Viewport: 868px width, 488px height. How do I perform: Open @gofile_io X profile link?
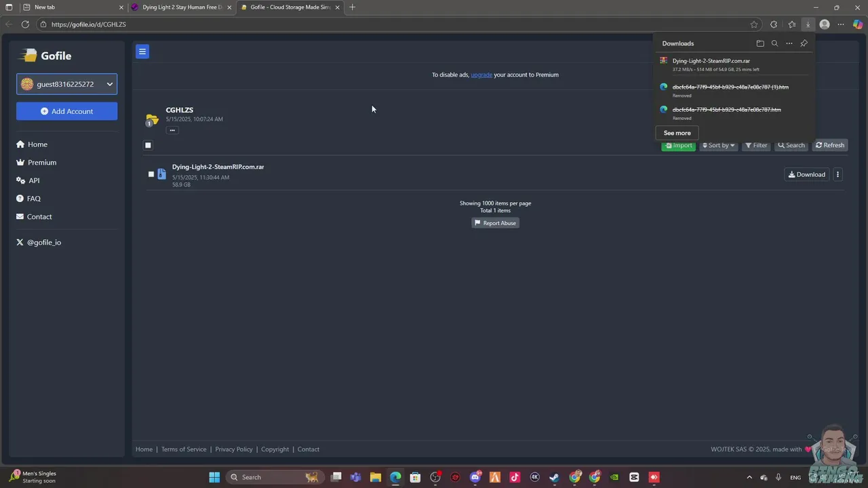[x=39, y=242]
